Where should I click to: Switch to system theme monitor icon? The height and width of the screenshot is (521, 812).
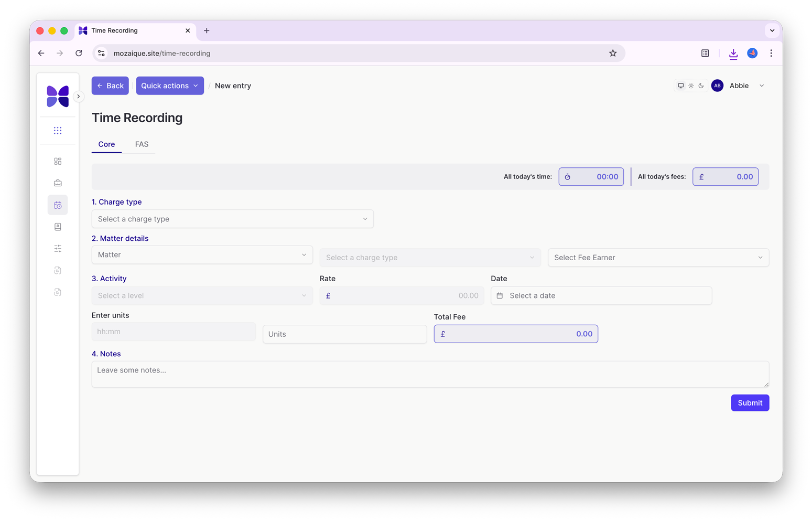(680, 86)
